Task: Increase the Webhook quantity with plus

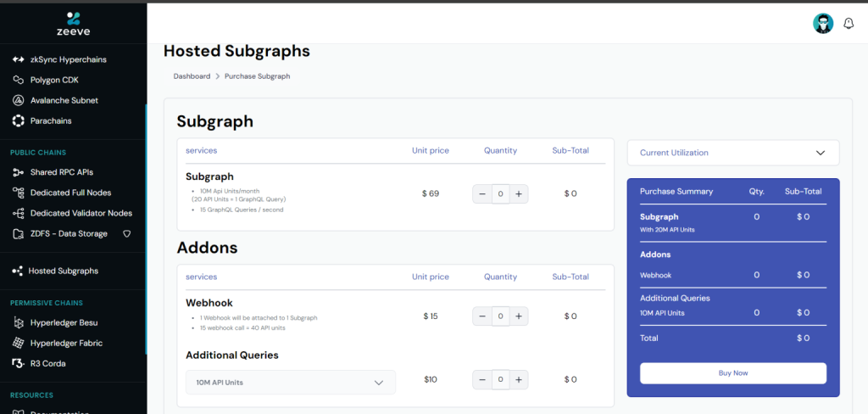Action: click(519, 316)
